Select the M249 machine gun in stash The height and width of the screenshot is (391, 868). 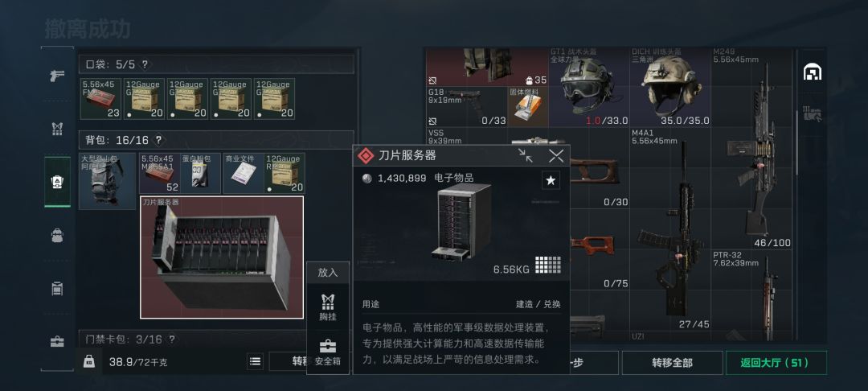pos(753,148)
